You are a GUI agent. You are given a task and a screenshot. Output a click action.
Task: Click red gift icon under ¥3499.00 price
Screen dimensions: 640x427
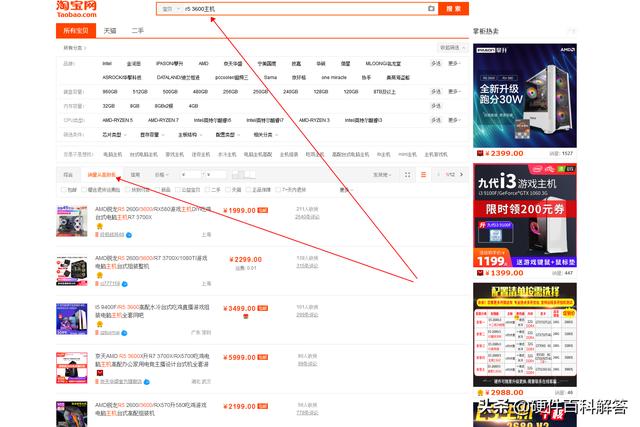[x=246, y=316]
